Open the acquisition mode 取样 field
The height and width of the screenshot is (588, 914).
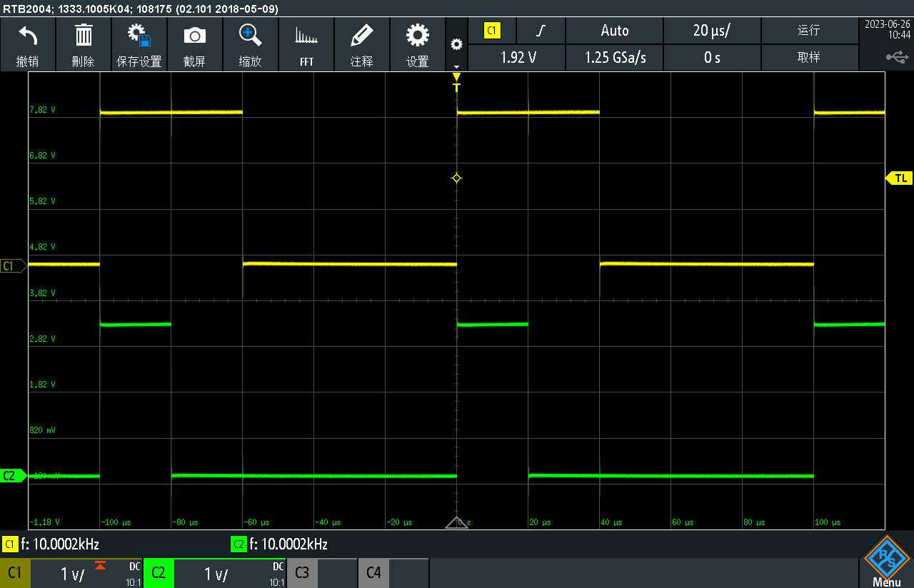(x=809, y=58)
